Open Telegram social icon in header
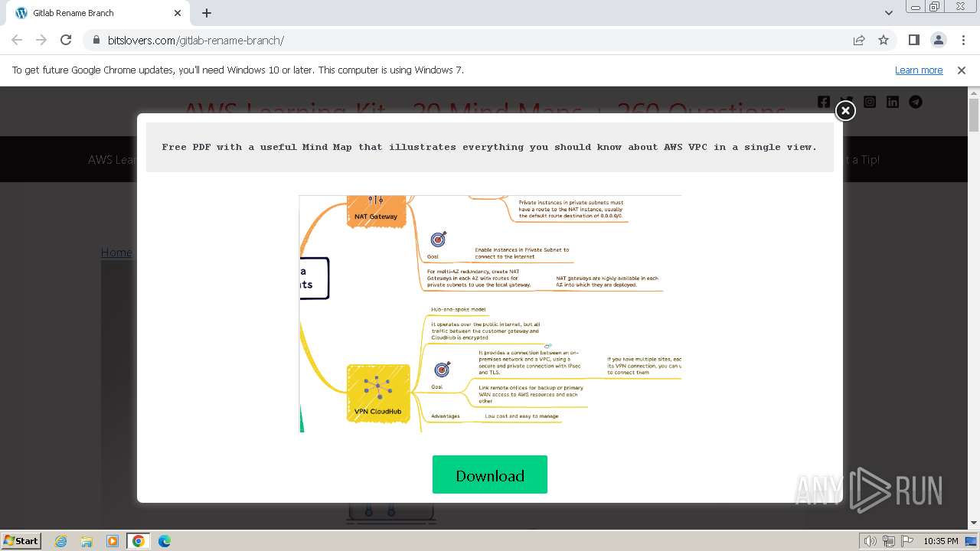Screen dimensions: 980x551 [x=916, y=102]
